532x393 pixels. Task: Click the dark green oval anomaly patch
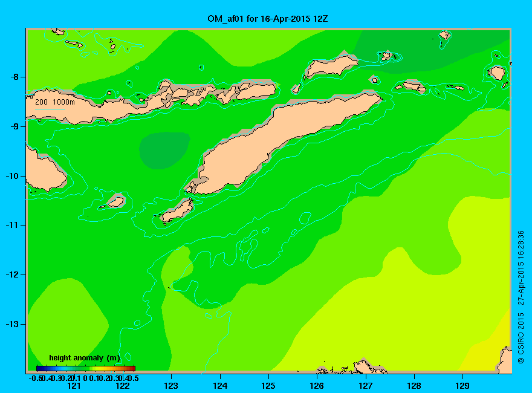tap(164, 151)
